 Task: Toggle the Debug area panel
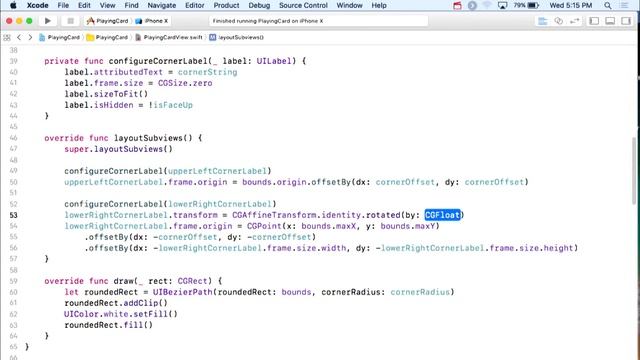(610, 21)
